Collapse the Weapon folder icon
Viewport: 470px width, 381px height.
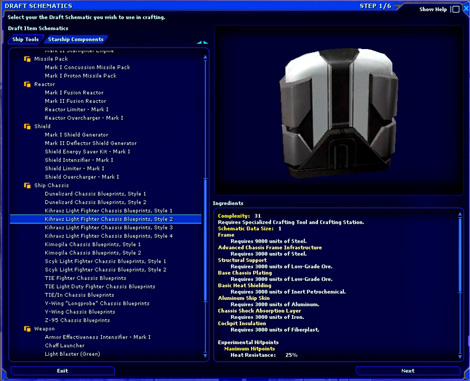pyautogui.click(x=27, y=329)
